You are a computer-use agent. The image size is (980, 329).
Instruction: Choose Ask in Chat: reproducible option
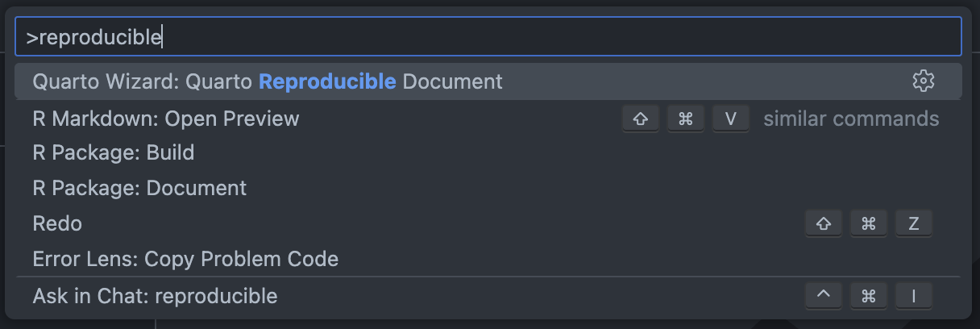155,296
